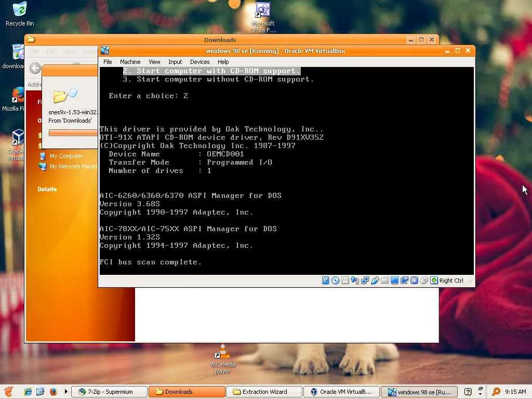Click the network adapter indicator in VirtualBox status bar
The height and width of the screenshot is (399, 532).
point(365,280)
